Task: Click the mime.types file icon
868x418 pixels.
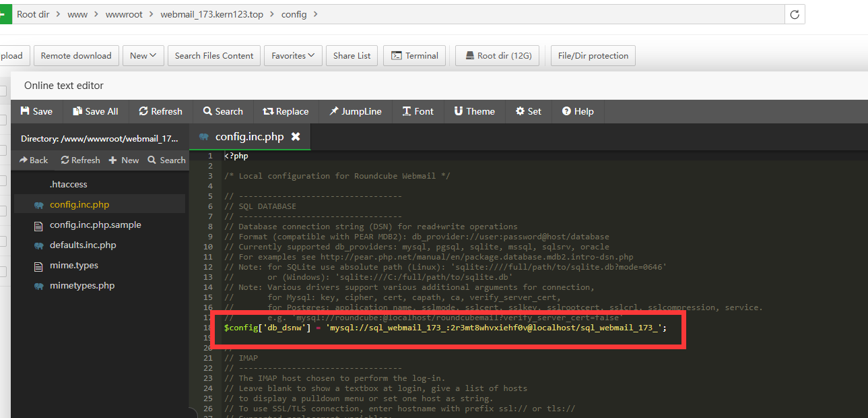Action: [x=38, y=266]
